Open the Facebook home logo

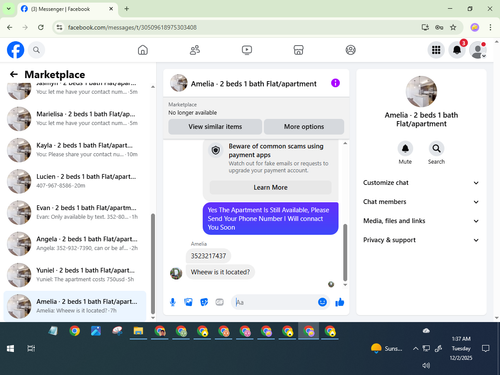pyautogui.click(x=16, y=50)
